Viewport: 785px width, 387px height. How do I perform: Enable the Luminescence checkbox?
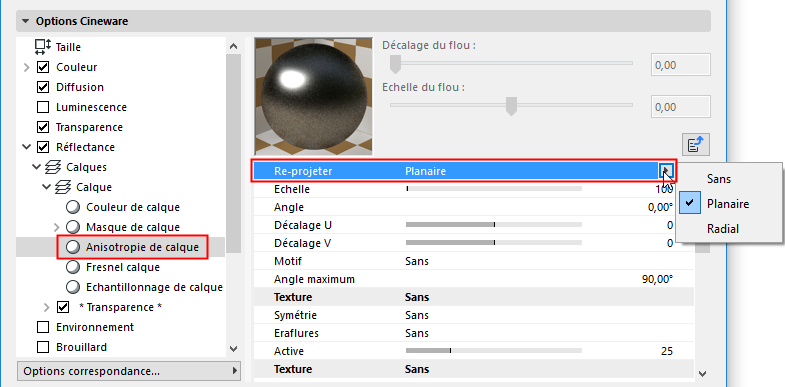coord(43,107)
